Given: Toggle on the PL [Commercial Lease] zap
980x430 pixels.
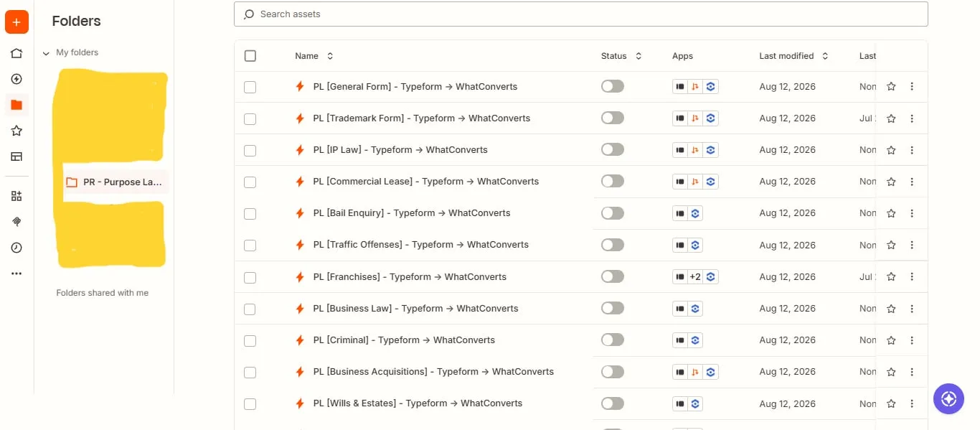Looking at the screenshot, I should 613,181.
